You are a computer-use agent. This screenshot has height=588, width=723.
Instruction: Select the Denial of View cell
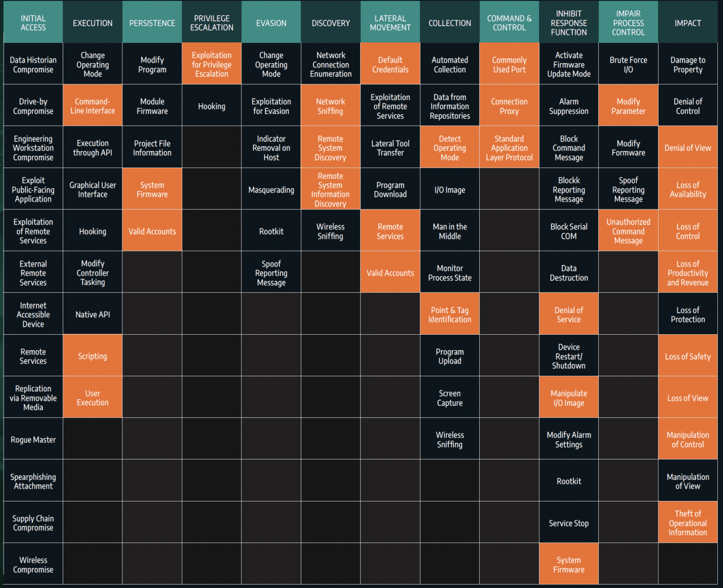coord(688,147)
